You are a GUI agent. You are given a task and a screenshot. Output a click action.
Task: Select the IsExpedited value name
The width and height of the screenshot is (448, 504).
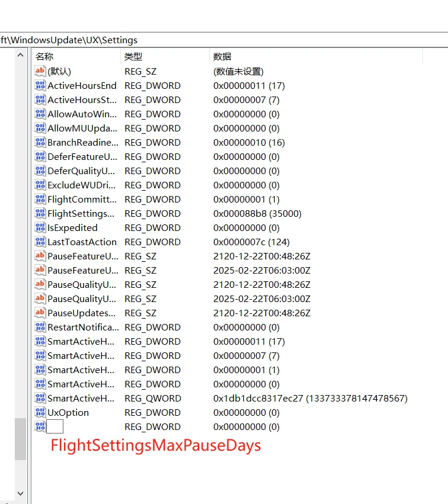72,227
